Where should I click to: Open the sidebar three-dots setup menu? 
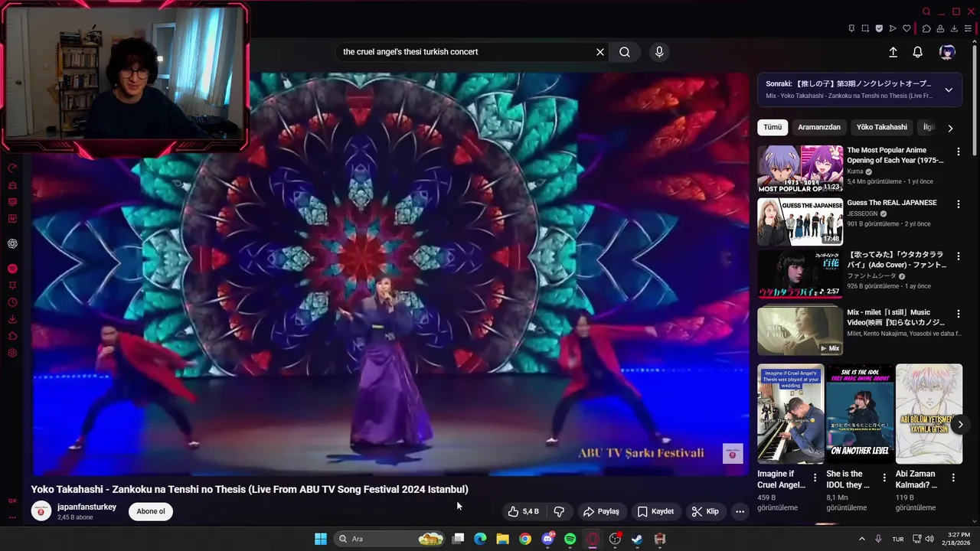[12, 517]
